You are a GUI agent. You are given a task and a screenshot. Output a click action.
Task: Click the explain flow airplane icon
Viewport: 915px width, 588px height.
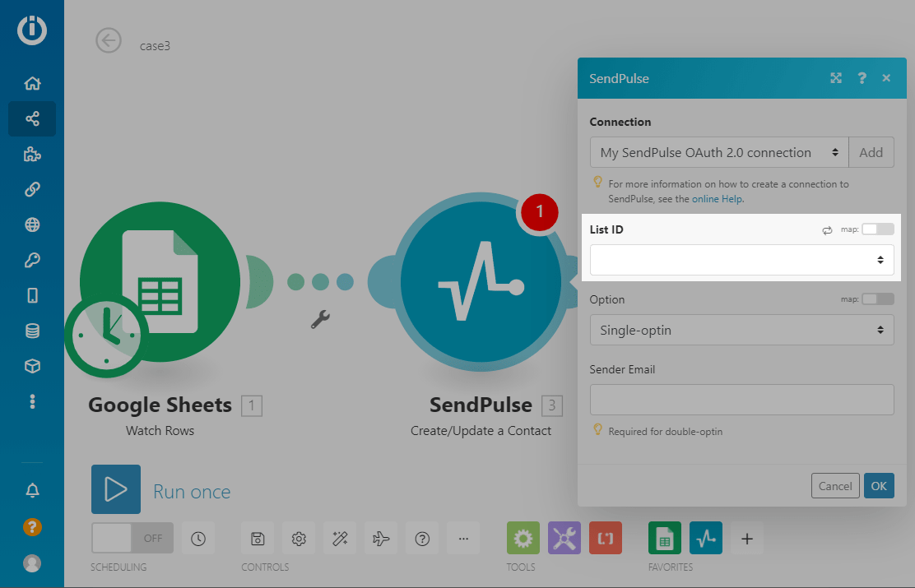pos(381,539)
